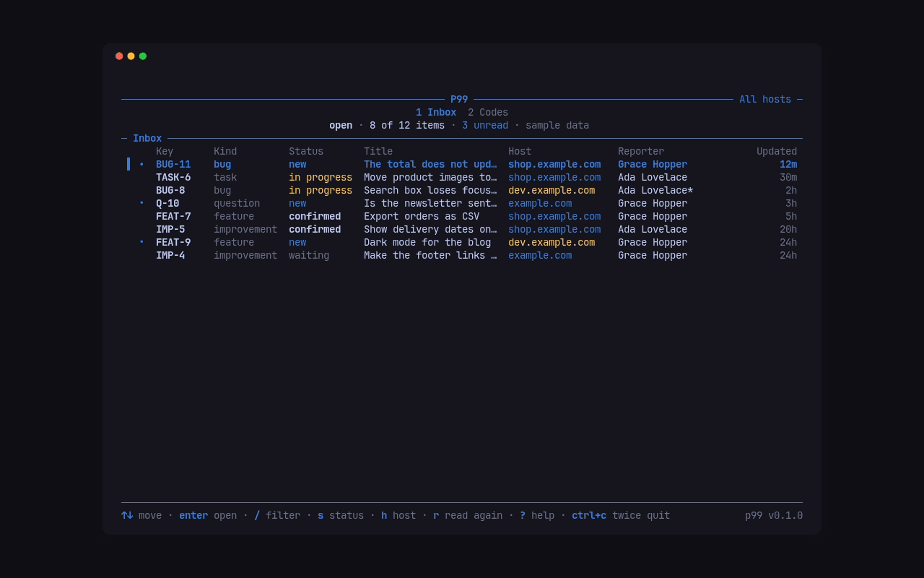Select the IMP-4 row key
The height and width of the screenshot is (578, 924).
tap(170, 255)
